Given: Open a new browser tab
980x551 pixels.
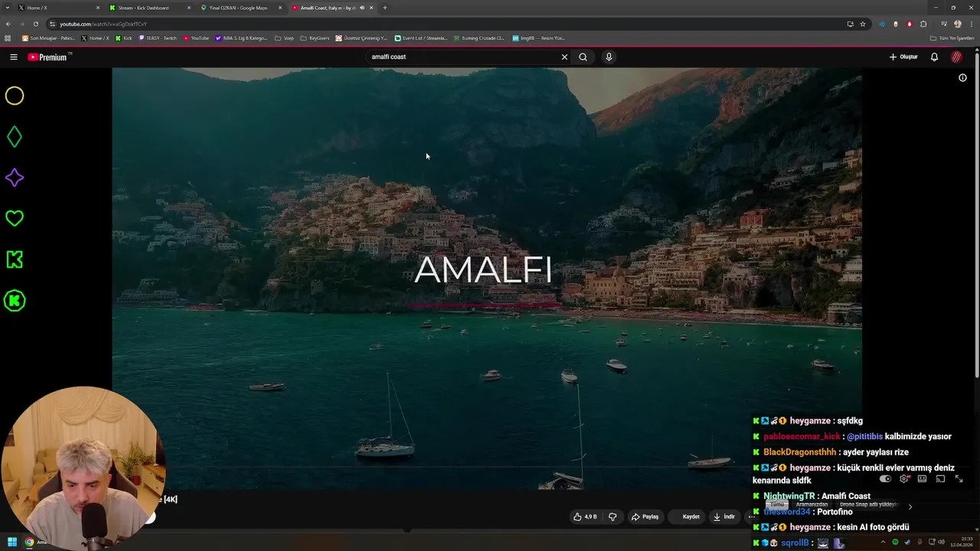Looking at the screenshot, I should click(384, 8).
